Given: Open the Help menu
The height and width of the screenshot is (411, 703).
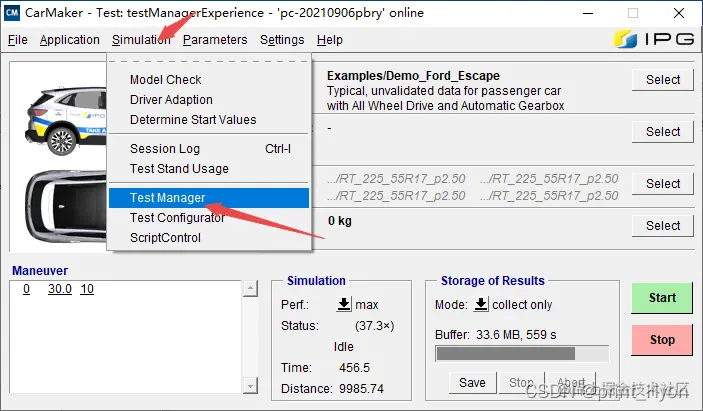Looking at the screenshot, I should coord(330,40).
